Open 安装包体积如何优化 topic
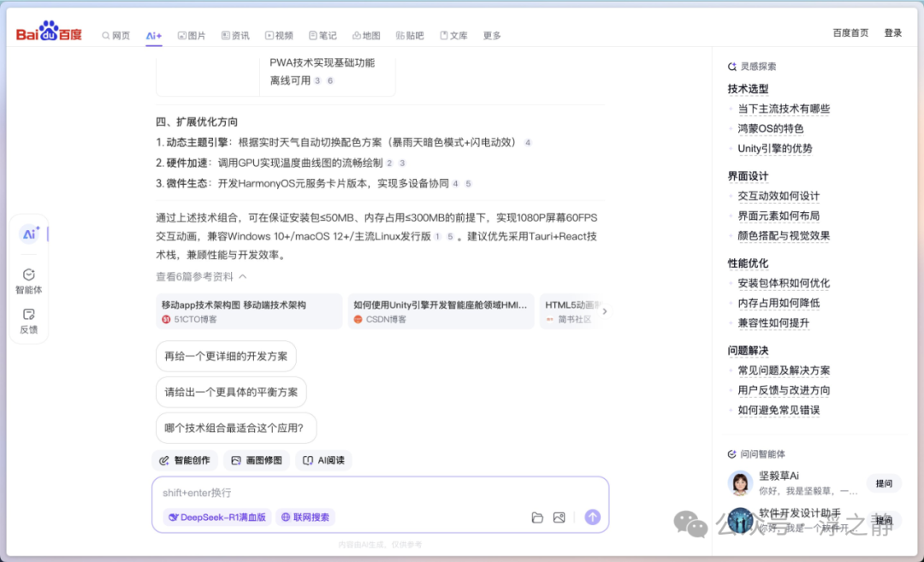Screen dimensions: 924x562 pyautogui.click(x=784, y=283)
